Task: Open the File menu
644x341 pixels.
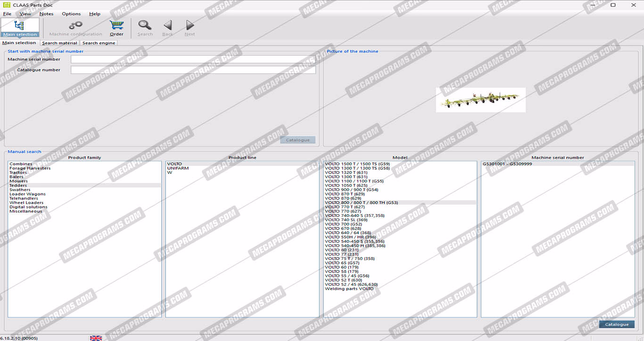Action: click(x=7, y=14)
